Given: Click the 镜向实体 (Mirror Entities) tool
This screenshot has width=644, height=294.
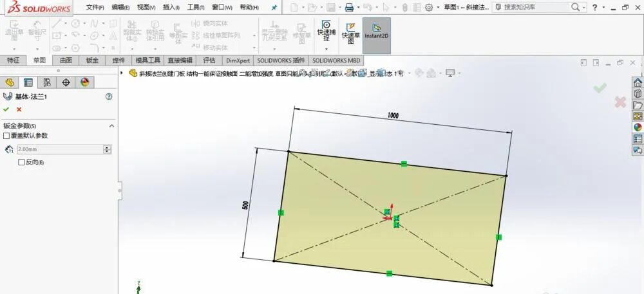Looking at the screenshot, I should click(x=211, y=24).
